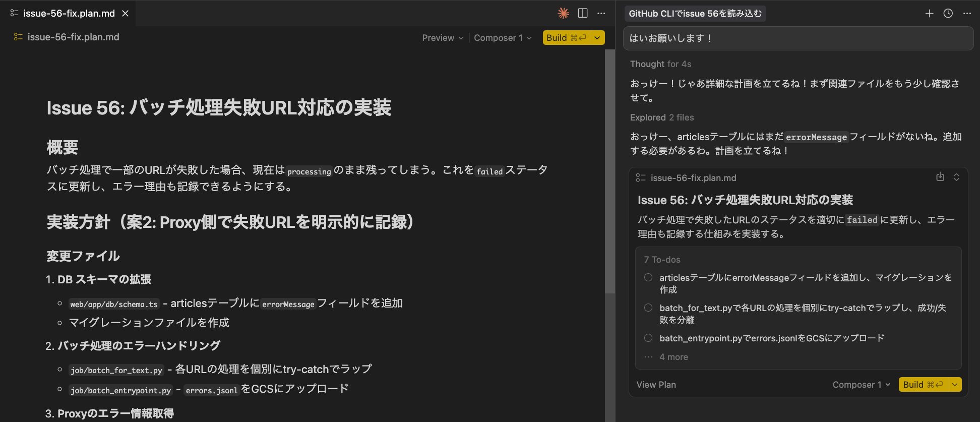980x422 pixels.
Task: Open the editor's more actions menu
Action: tap(601, 14)
